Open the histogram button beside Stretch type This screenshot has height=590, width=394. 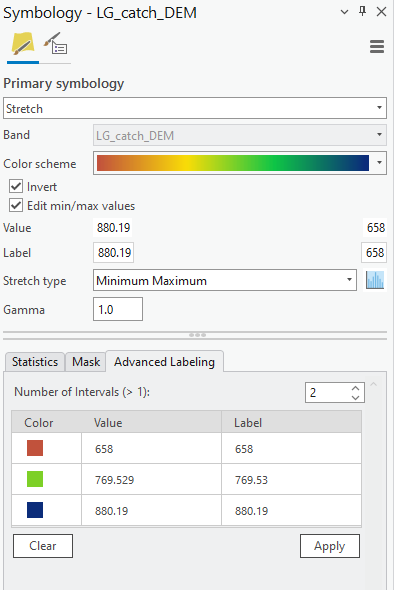375,280
